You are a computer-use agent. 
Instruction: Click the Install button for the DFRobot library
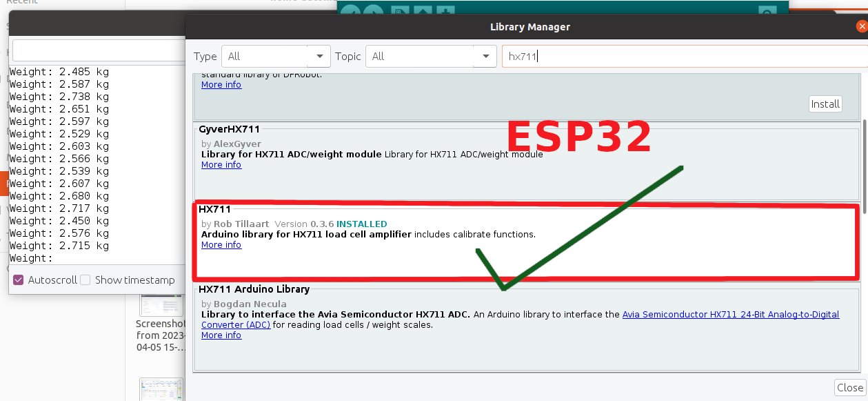coord(825,104)
